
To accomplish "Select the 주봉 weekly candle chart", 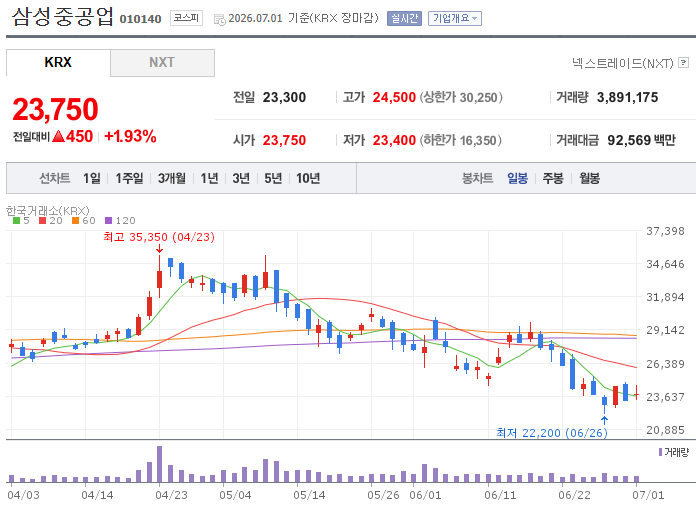I will coord(553,178).
